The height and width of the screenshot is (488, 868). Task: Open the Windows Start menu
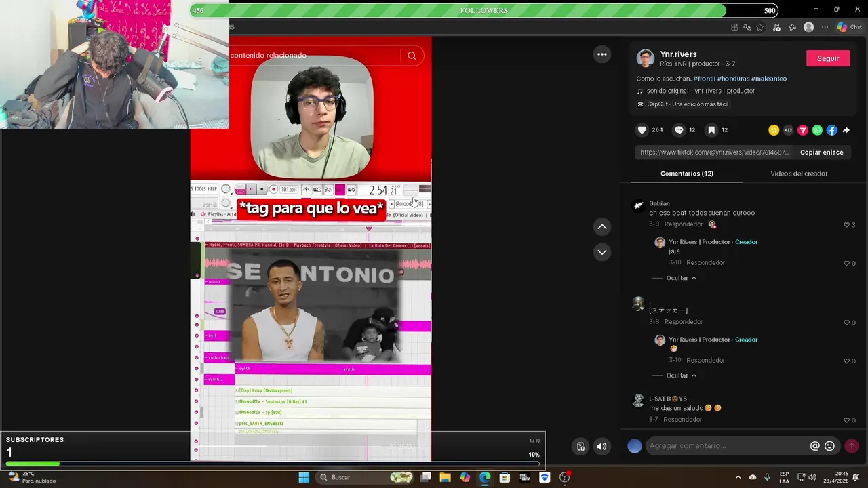pyautogui.click(x=304, y=477)
